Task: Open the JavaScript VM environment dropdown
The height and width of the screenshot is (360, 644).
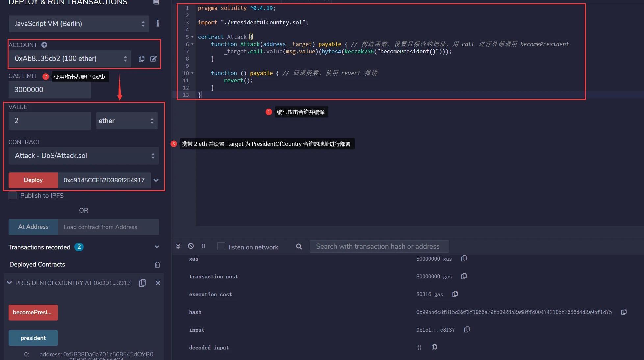Action: click(x=79, y=24)
